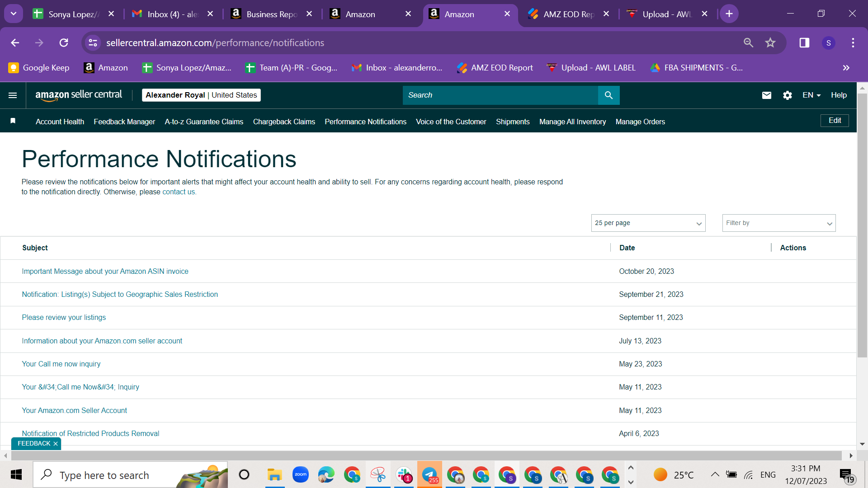
Task: Show more bookmarks with the double chevron
Action: 846,68
